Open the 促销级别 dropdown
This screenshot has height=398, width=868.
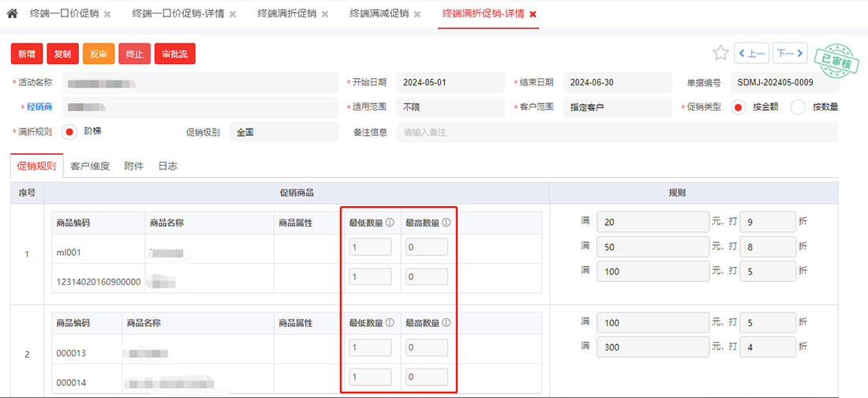(x=283, y=133)
